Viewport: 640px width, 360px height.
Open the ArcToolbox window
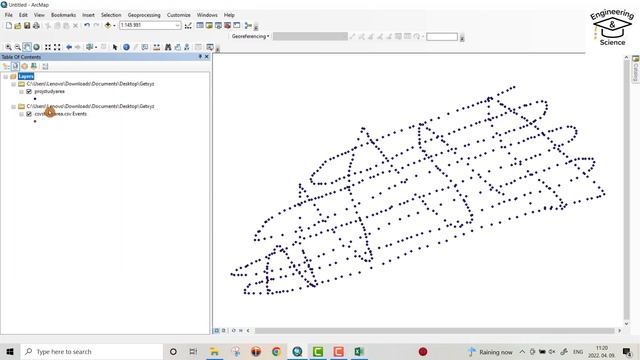click(x=227, y=25)
